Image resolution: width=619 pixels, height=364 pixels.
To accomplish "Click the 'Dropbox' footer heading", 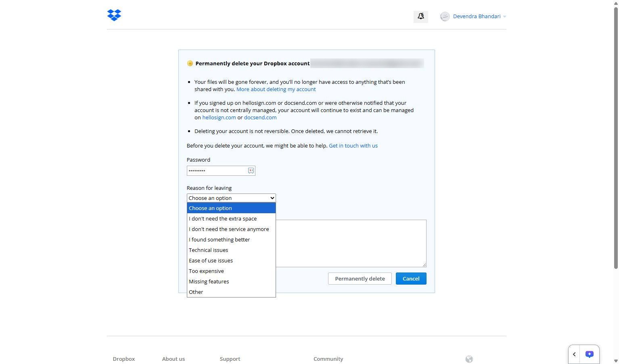I will pos(124,359).
